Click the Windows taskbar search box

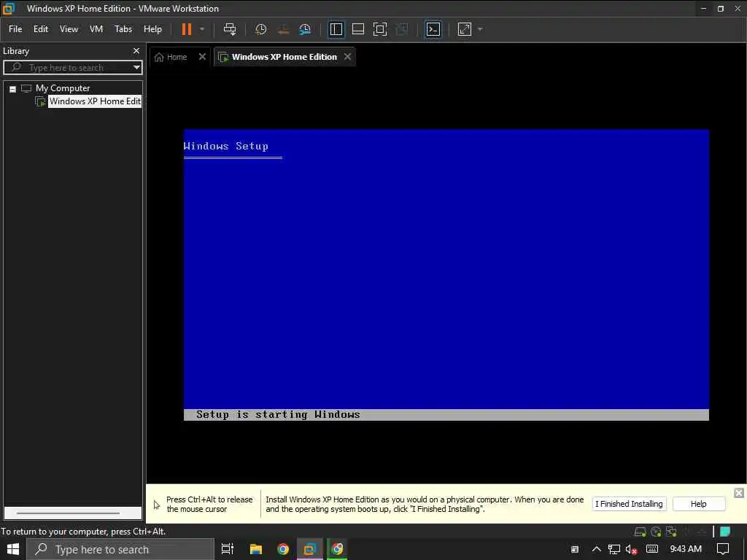pyautogui.click(x=120, y=549)
